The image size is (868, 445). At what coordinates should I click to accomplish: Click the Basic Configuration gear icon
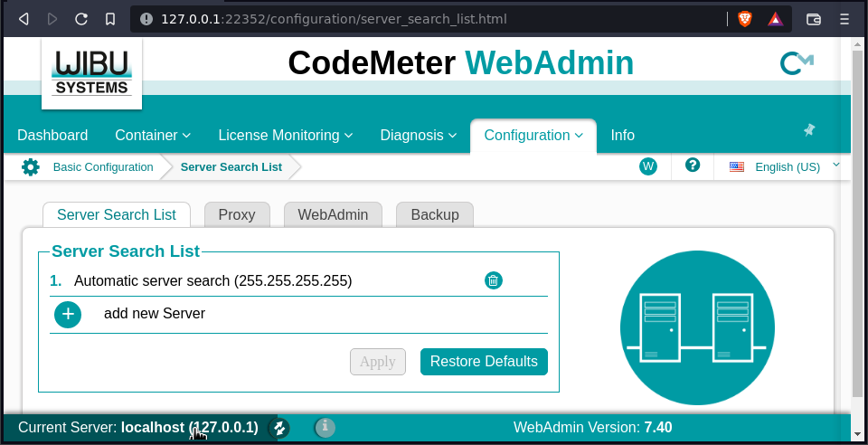(x=31, y=167)
